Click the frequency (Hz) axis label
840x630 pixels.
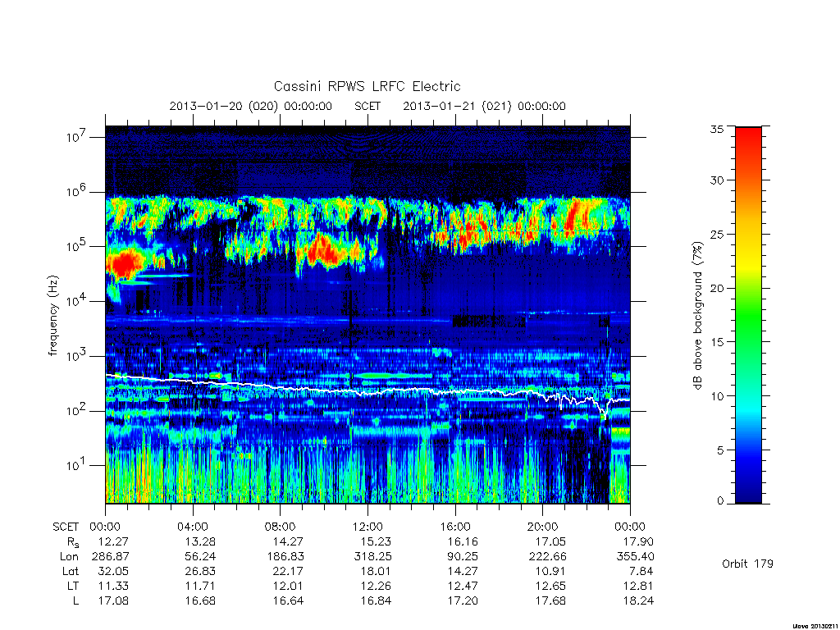click(x=52, y=315)
